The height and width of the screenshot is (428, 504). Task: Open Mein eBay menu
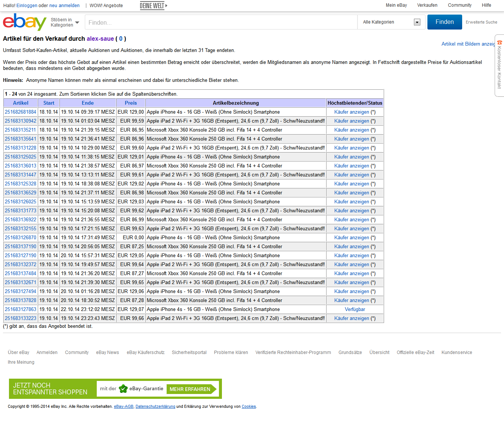click(396, 5)
